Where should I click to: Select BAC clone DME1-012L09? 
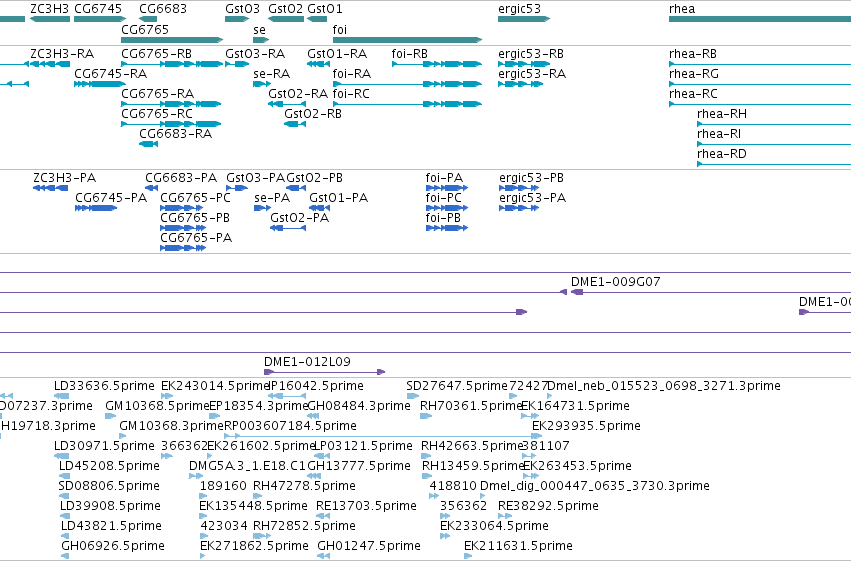(307, 362)
